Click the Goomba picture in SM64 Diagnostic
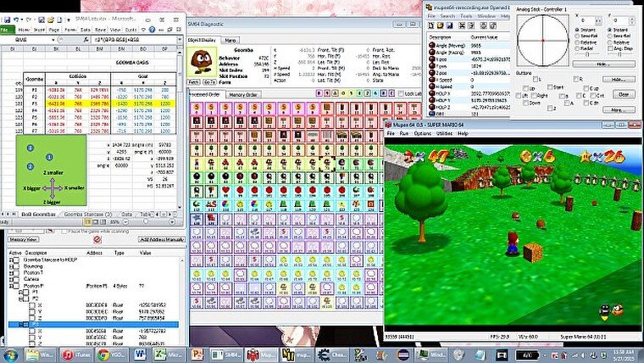The width and height of the screenshot is (644, 363). (202, 62)
